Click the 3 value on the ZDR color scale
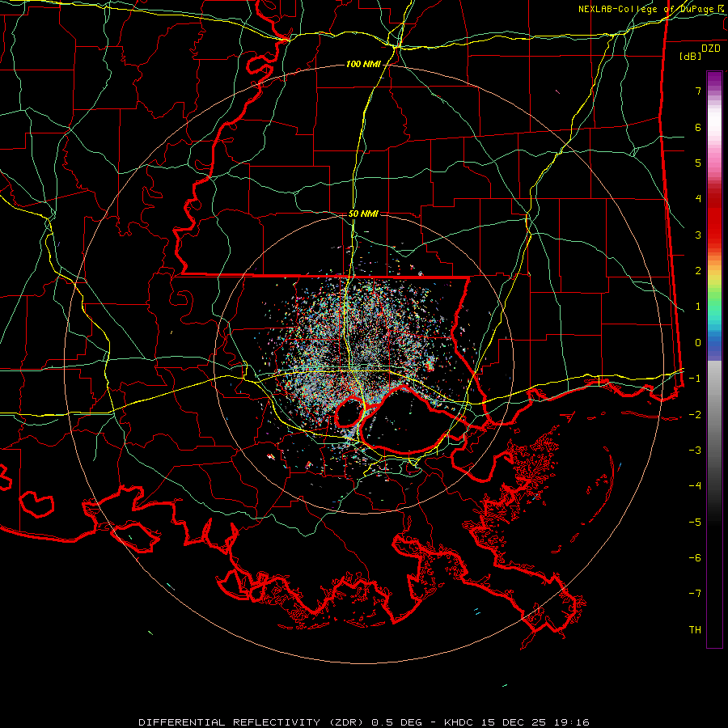728x728 pixels. (x=698, y=235)
